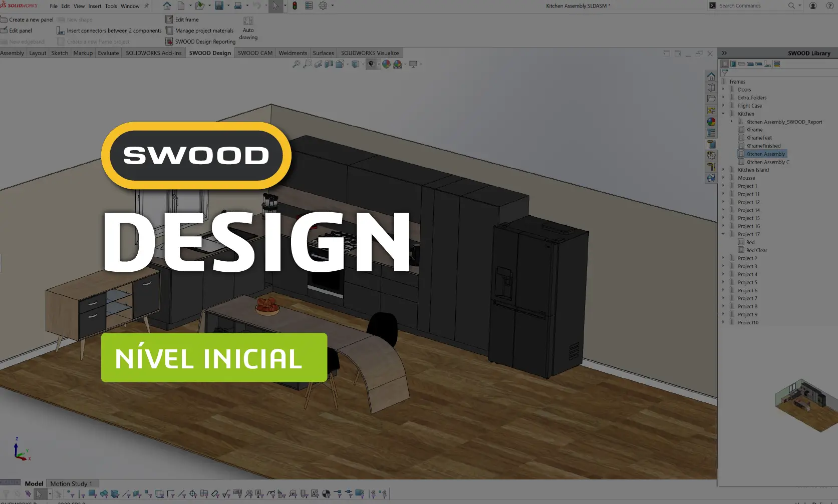
Task: Select the Frames library icon in SWOOD Library toolbar
Action: (725, 64)
